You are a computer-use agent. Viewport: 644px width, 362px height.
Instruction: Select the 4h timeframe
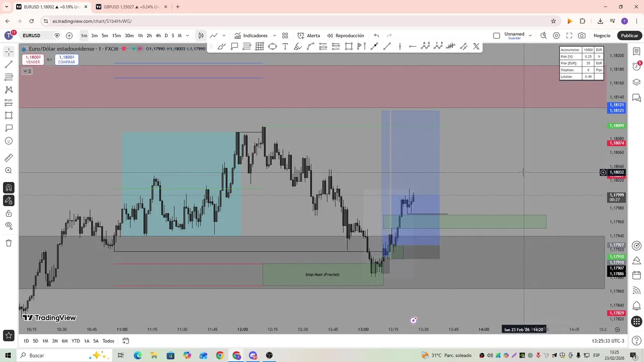tap(158, 36)
